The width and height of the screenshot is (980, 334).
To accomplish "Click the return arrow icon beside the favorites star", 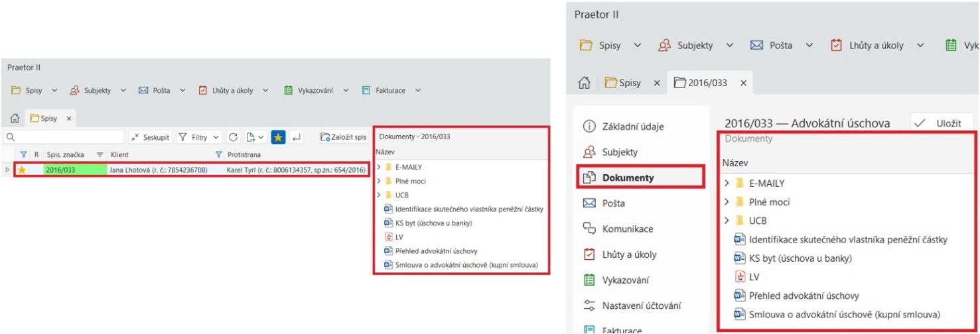I will [x=297, y=138].
